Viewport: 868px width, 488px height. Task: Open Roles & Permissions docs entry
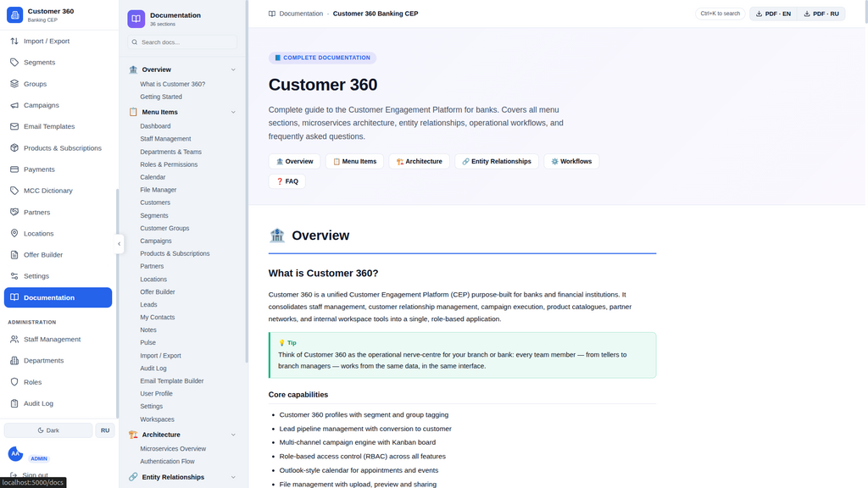[169, 164]
